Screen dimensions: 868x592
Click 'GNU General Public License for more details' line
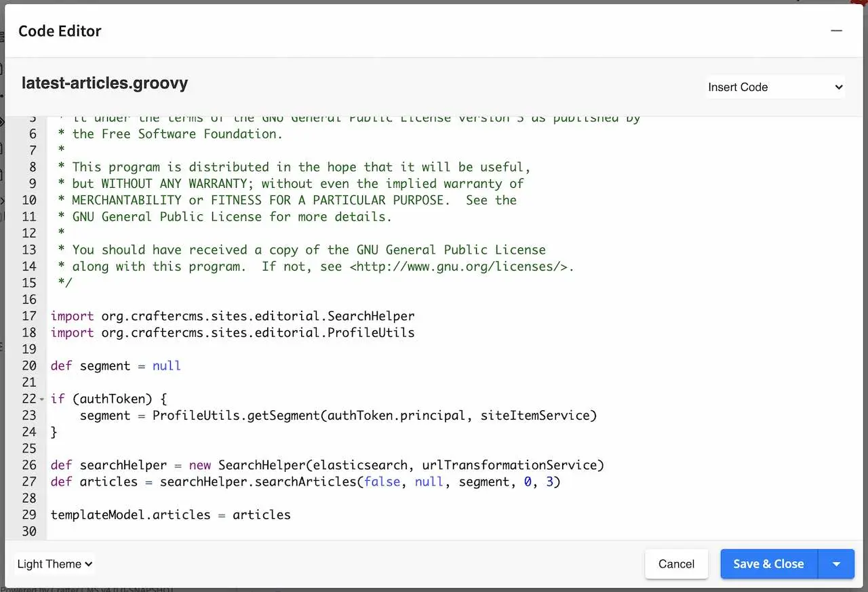225,217
